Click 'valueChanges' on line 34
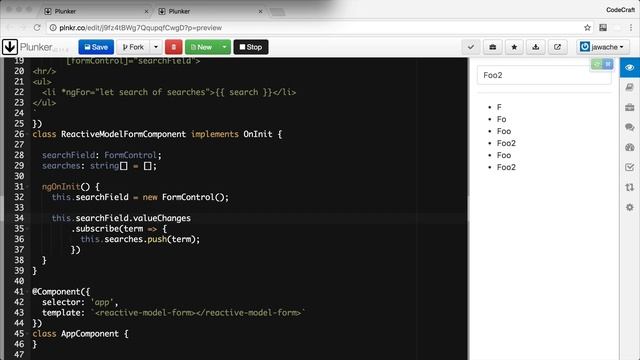640x360 pixels. pyautogui.click(x=162, y=218)
